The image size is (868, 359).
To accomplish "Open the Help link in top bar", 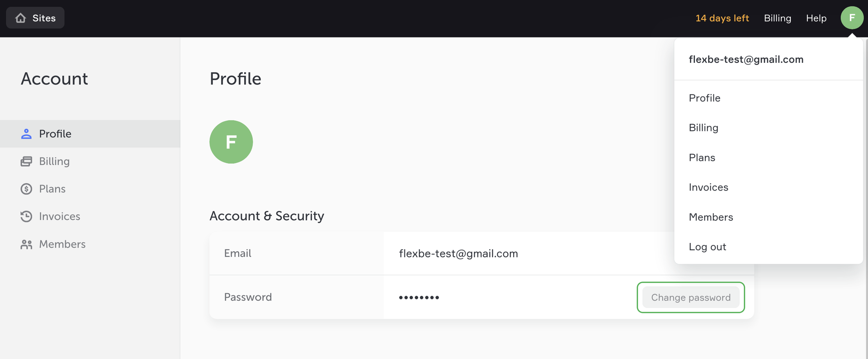I will (816, 18).
